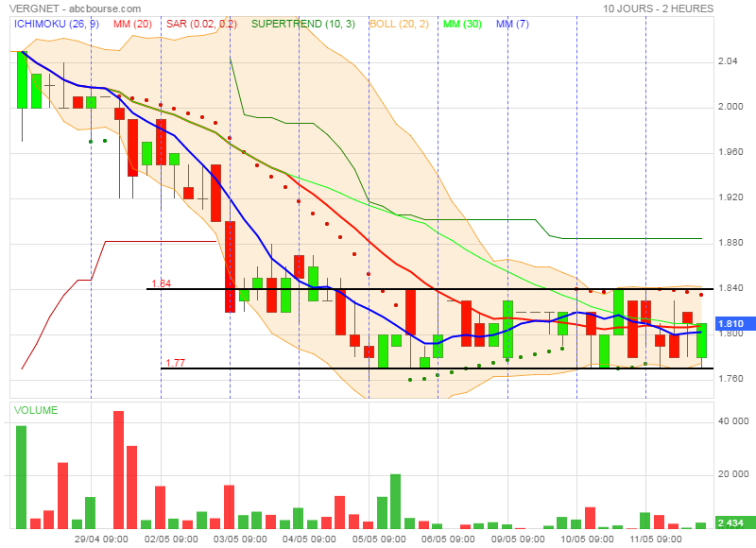This screenshot has height=548, width=756.
Task: Click the 1.840 price axis value
Action: click(x=730, y=288)
